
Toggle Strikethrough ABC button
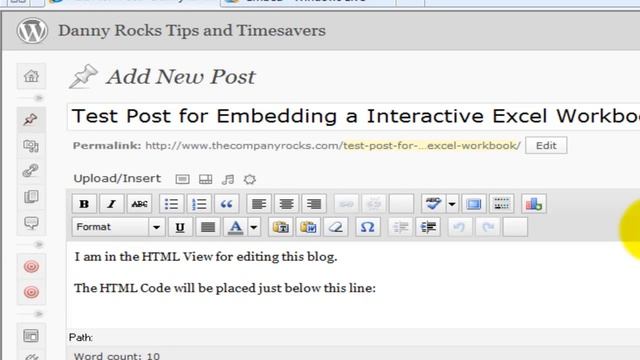pyautogui.click(x=139, y=204)
